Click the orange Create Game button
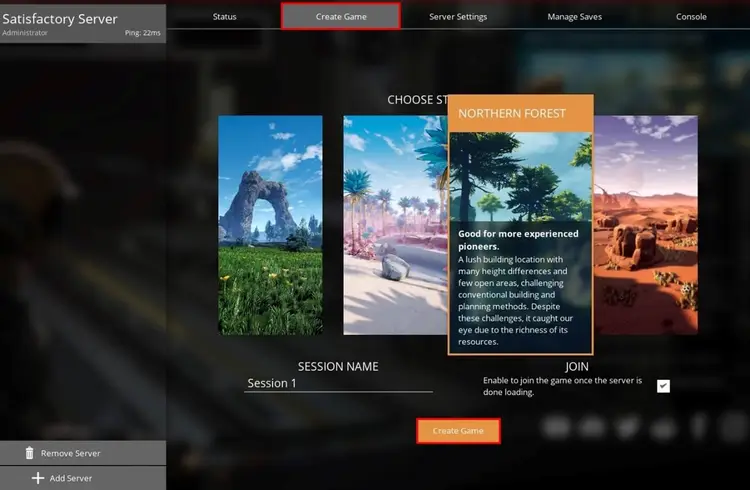 pyautogui.click(x=458, y=431)
